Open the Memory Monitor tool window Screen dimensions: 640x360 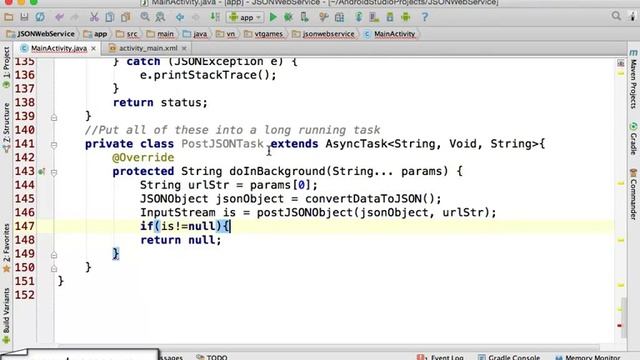click(x=588, y=357)
